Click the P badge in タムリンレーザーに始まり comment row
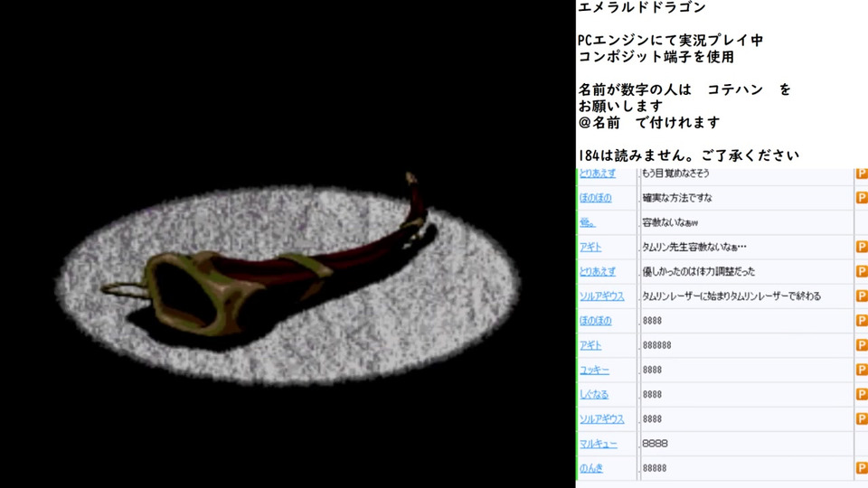 (x=862, y=296)
